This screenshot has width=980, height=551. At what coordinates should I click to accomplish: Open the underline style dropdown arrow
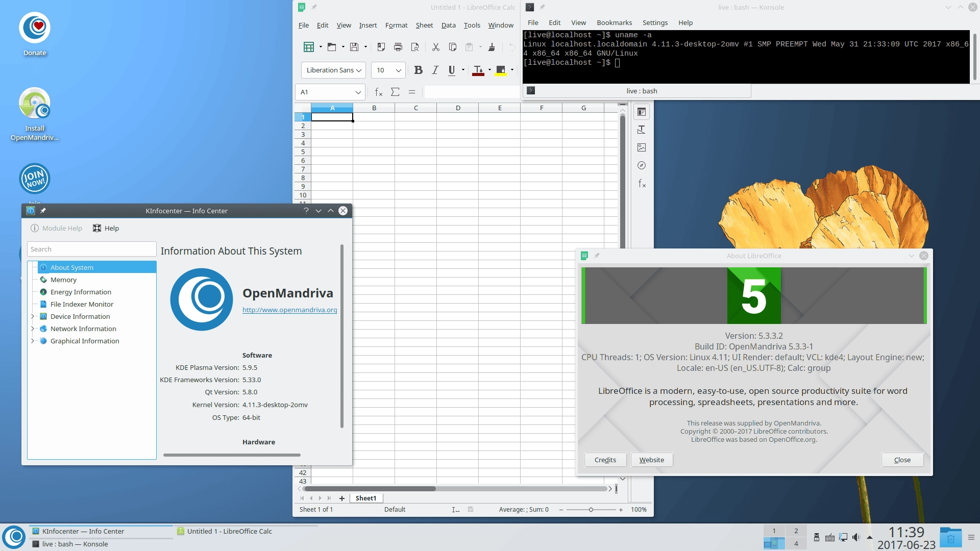click(x=463, y=70)
